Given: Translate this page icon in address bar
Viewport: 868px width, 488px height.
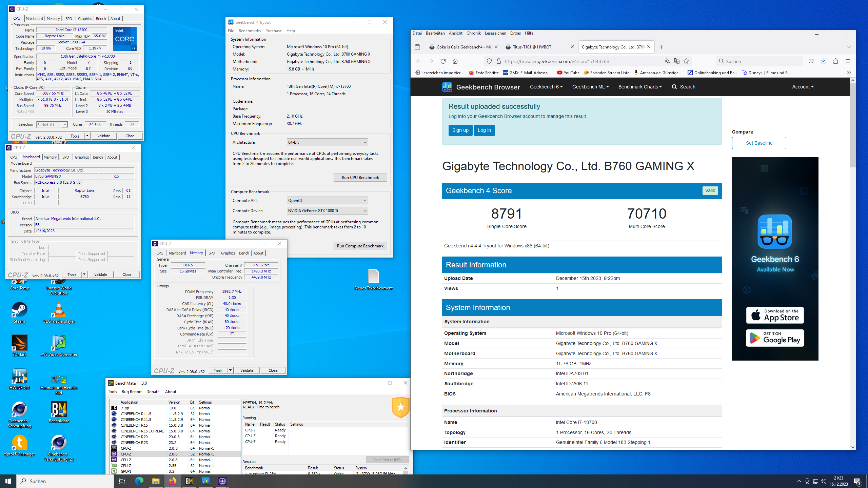Looking at the screenshot, I should point(667,61).
